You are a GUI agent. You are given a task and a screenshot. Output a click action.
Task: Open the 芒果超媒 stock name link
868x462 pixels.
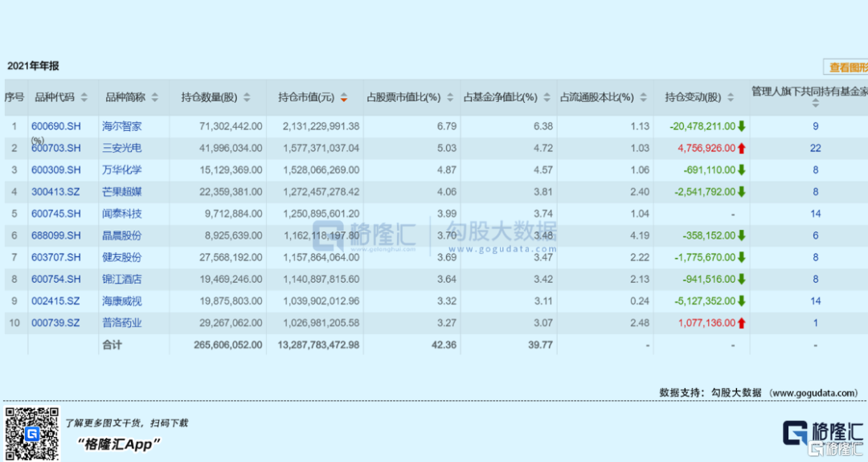point(122,192)
